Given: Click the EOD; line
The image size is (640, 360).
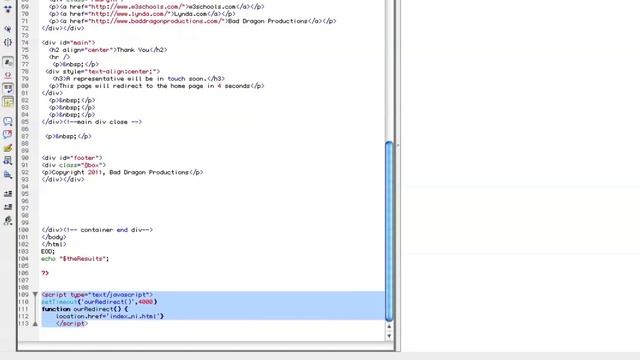Looking at the screenshot, I should click(x=48, y=251).
